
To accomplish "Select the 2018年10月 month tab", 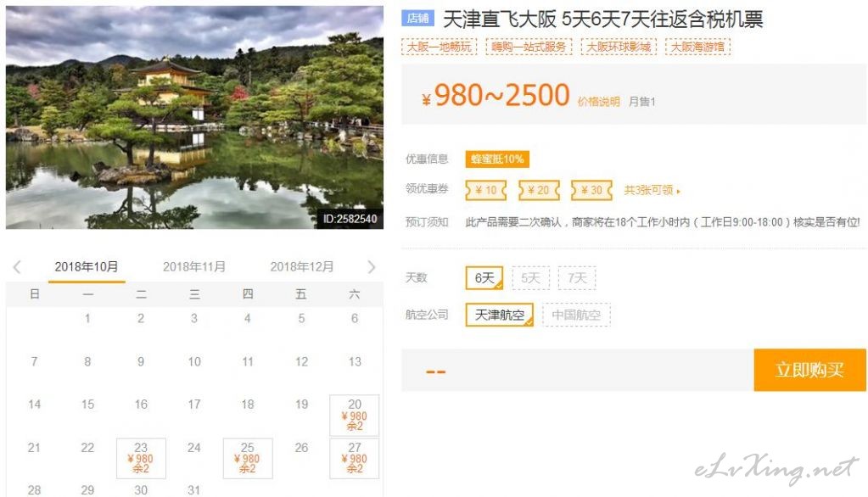I will (x=87, y=267).
